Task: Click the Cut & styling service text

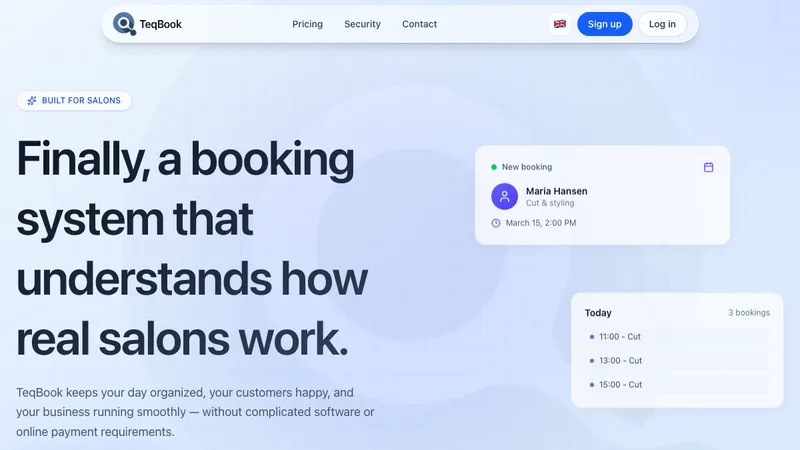Action: click(550, 203)
